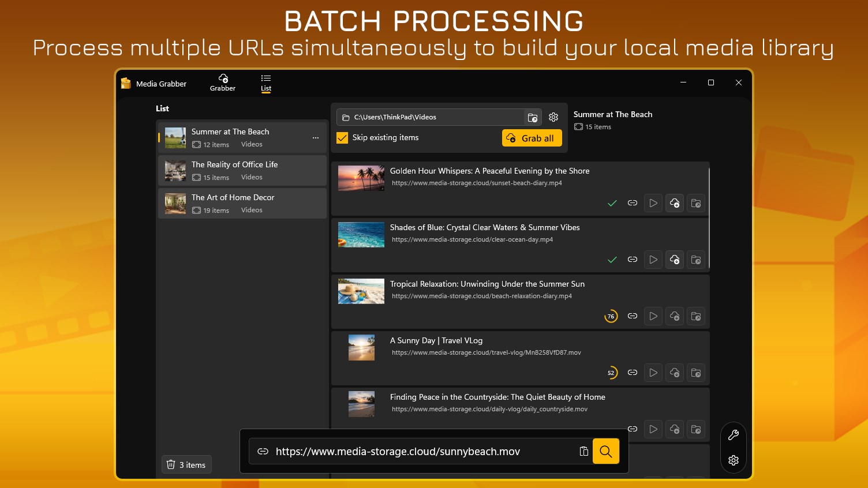Image resolution: width=868 pixels, height=488 pixels.
Task: Toggle the Skip existing items checkbox
Action: (342, 138)
